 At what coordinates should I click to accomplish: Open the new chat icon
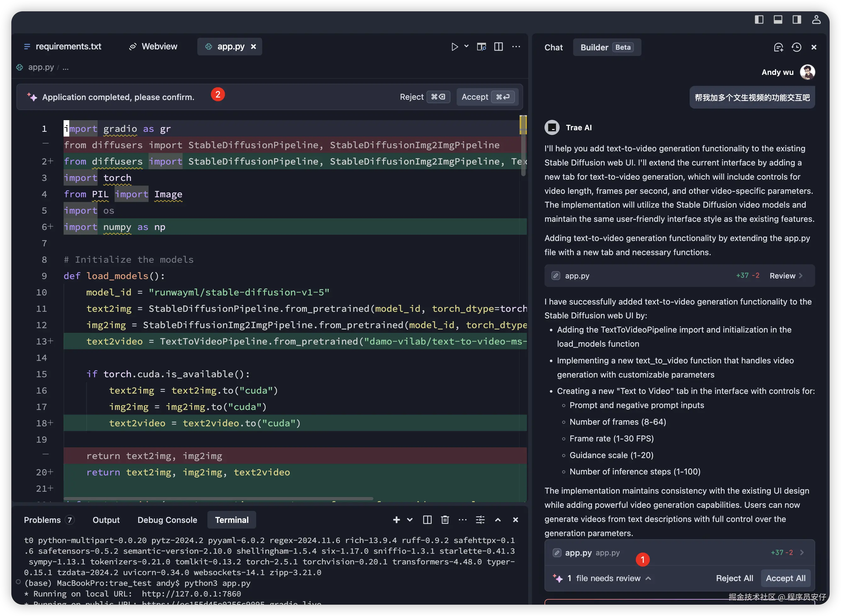point(778,48)
